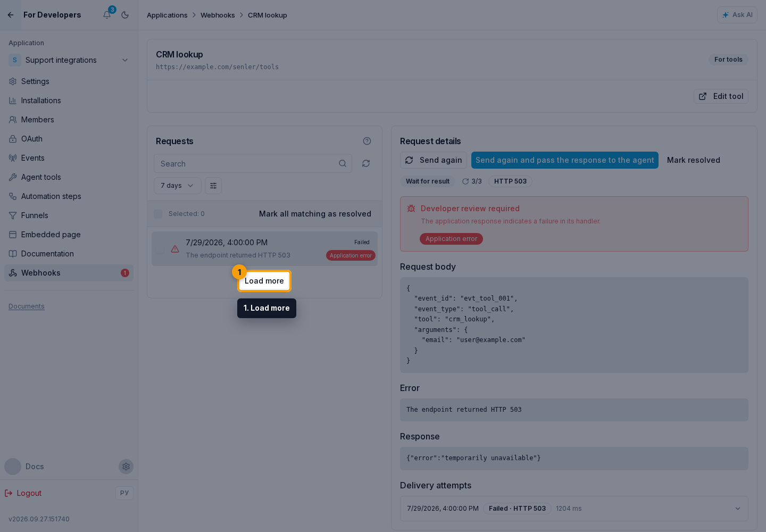Click the Edit tool button
Image resolution: width=766 pixels, height=532 pixels.
pos(721,96)
